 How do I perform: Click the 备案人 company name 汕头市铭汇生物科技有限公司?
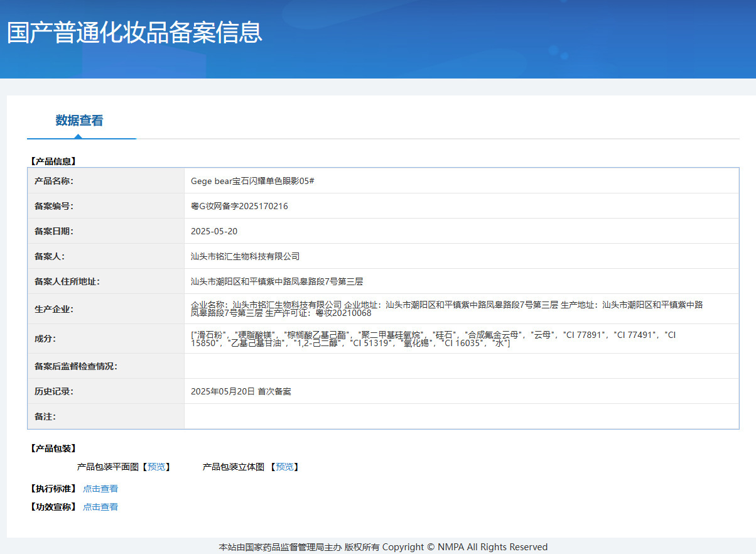coord(246,256)
